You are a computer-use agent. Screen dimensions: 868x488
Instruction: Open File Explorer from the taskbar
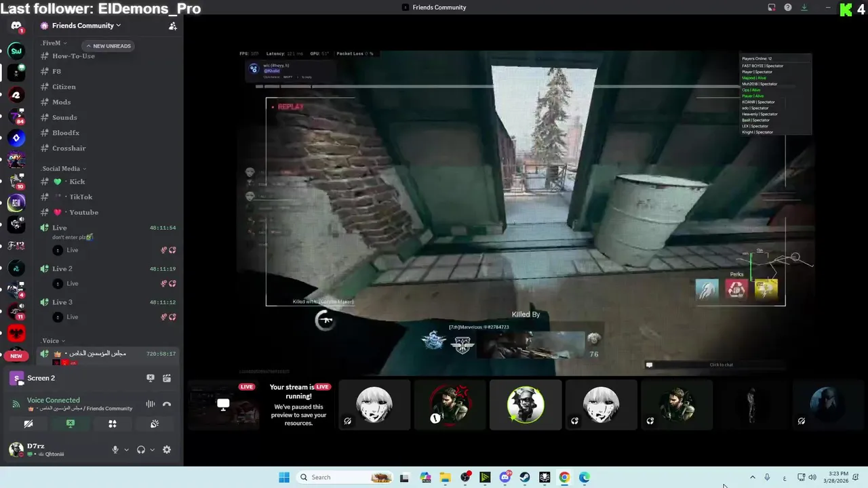click(446, 477)
